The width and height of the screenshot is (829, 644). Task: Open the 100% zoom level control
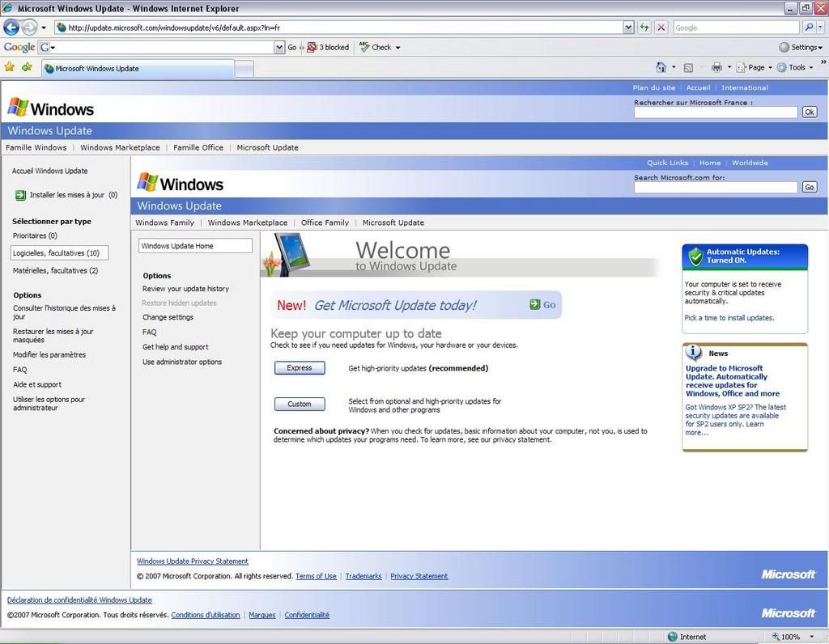tap(790, 637)
